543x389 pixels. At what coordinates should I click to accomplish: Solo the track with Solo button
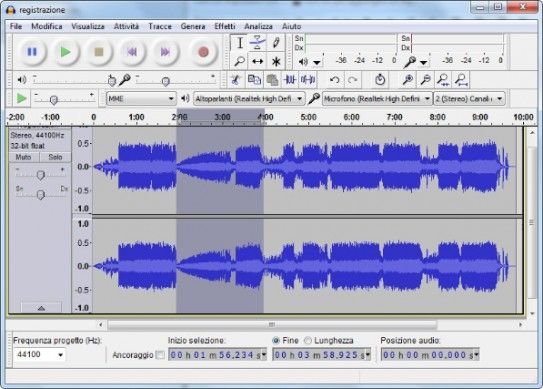(x=55, y=157)
